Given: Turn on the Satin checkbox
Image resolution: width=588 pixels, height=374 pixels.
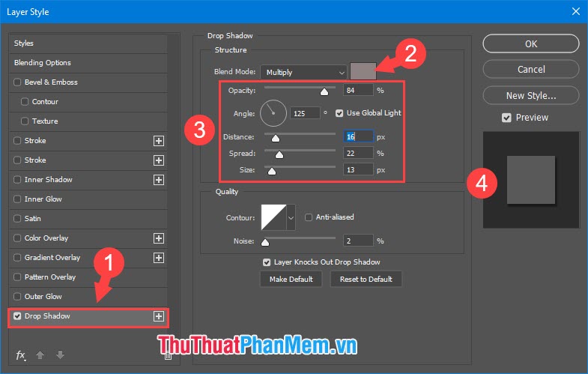Looking at the screenshot, I should coord(17,219).
